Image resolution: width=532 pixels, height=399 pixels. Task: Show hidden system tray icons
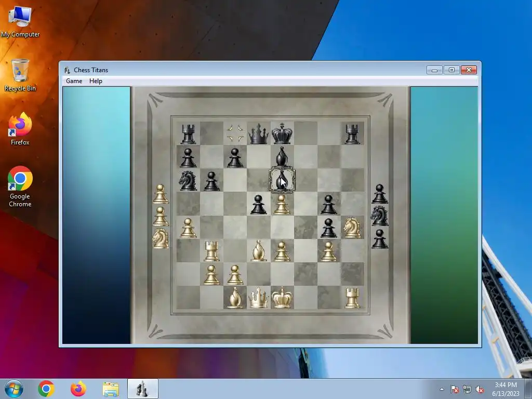point(442,390)
